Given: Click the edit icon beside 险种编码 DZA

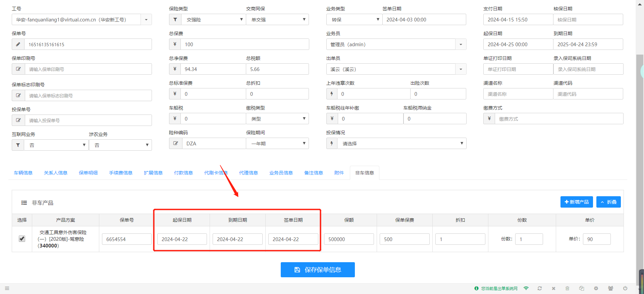Looking at the screenshot, I should [x=175, y=143].
